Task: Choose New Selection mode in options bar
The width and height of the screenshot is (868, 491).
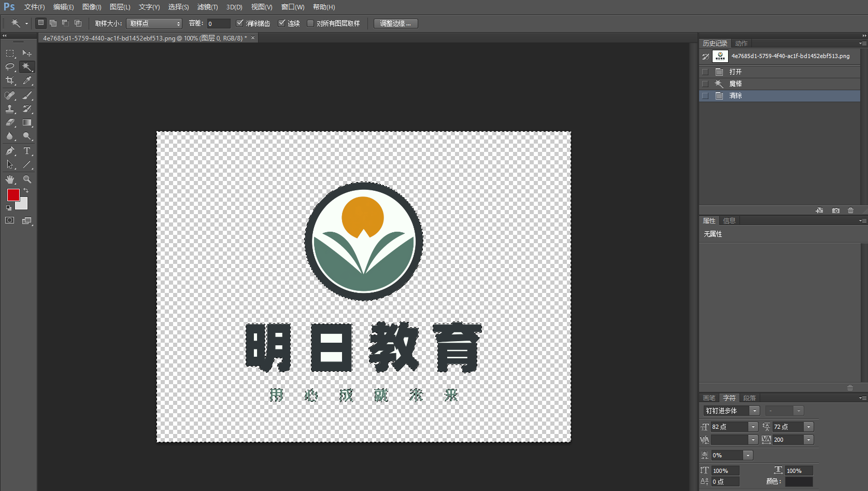Action: [x=41, y=23]
